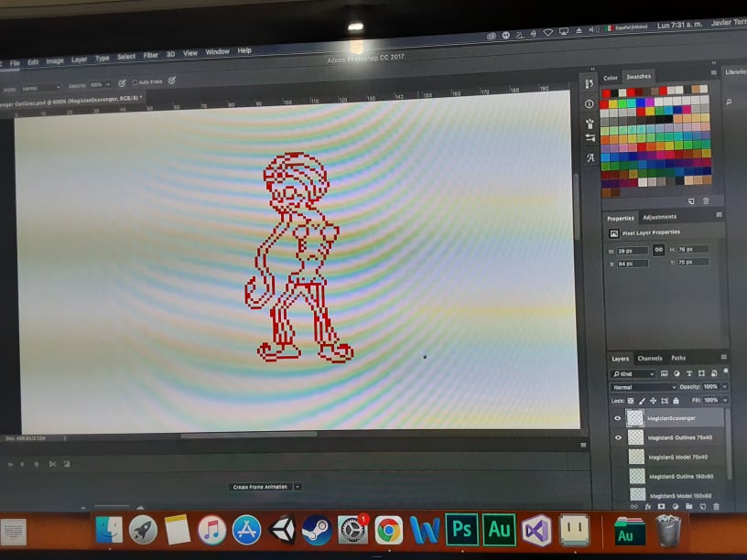Add a layer style with fx icon
The width and height of the screenshot is (747, 560).
pos(648,507)
